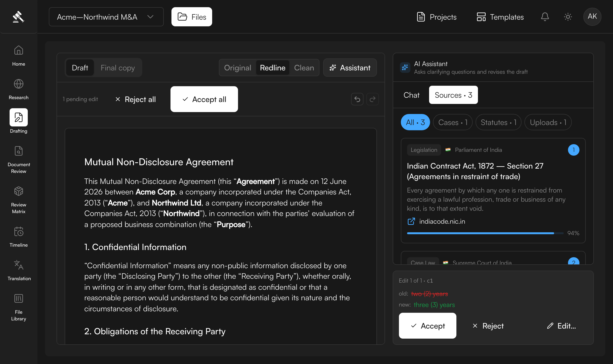This screenshot has width=613, height=364.
Task: Click the 'Mutual Non-Disclosure Agreement' heading
Action: 159,162
